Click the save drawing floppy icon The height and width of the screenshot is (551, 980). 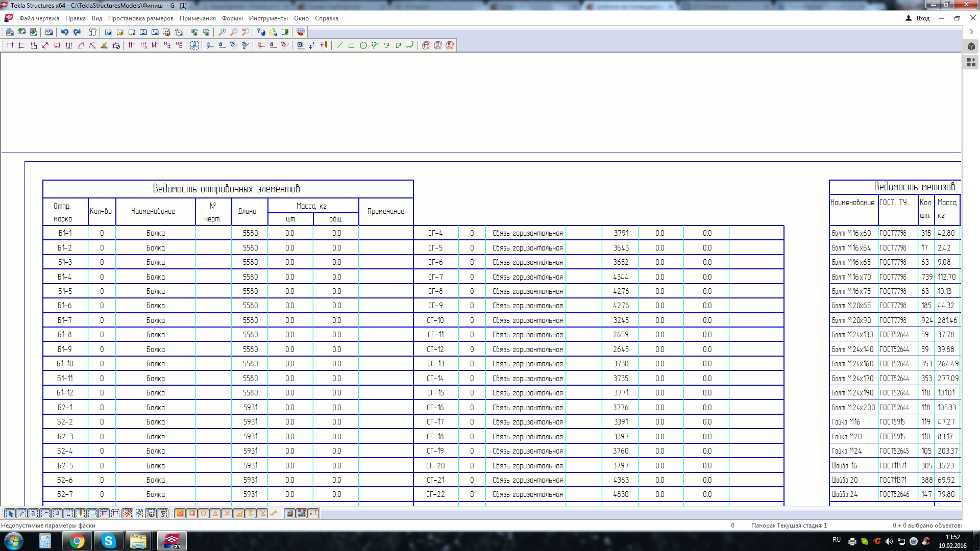[x=49, y=32]
